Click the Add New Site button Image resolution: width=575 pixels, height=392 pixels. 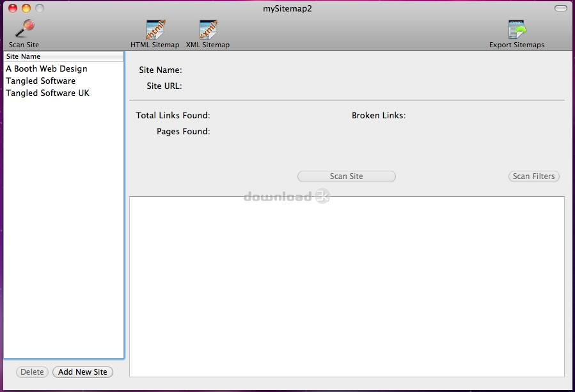[x=83, y=372]
